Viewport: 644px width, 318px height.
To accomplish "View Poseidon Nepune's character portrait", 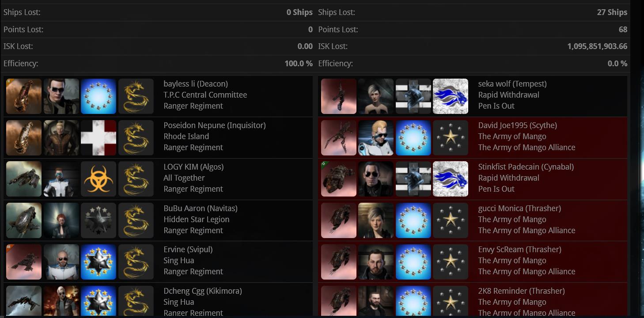I will tap(61, 138).
